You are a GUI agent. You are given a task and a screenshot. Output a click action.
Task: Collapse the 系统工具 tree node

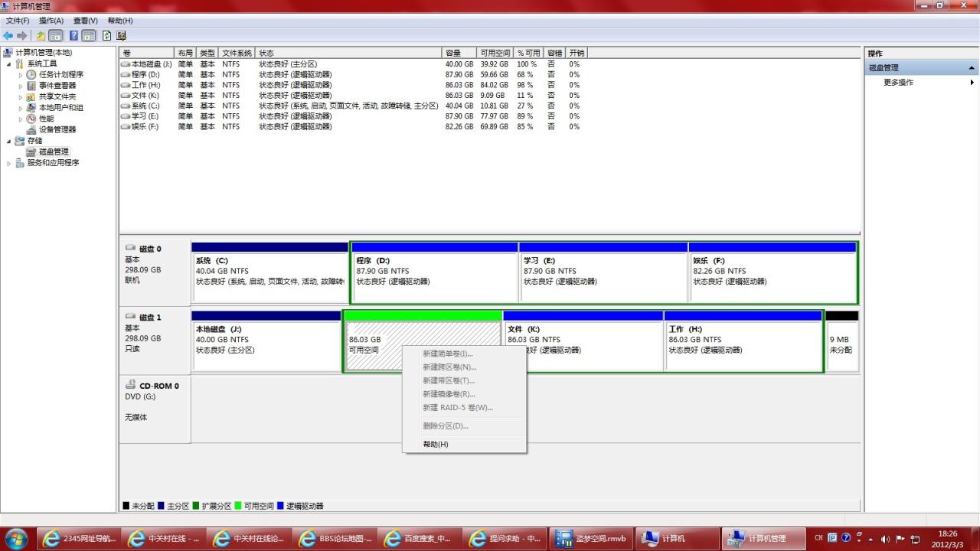coord(9,64)
